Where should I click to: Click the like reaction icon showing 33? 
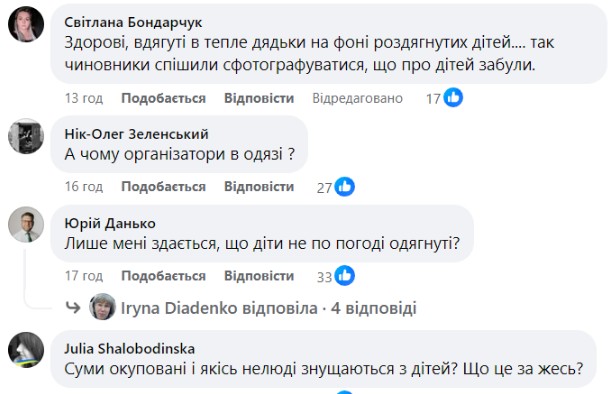345,276
